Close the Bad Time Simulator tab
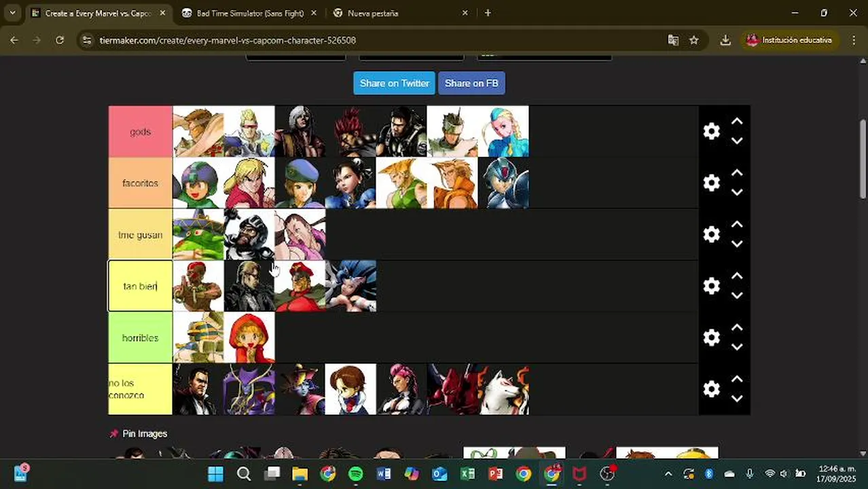This screenshot has width=868, height=489. (314, 13)
